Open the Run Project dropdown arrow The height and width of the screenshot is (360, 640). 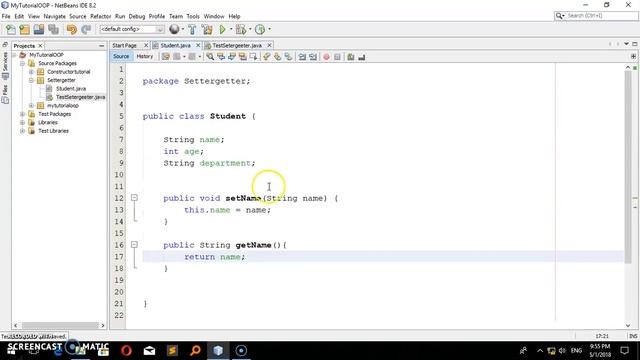click(x=231, y=29)
